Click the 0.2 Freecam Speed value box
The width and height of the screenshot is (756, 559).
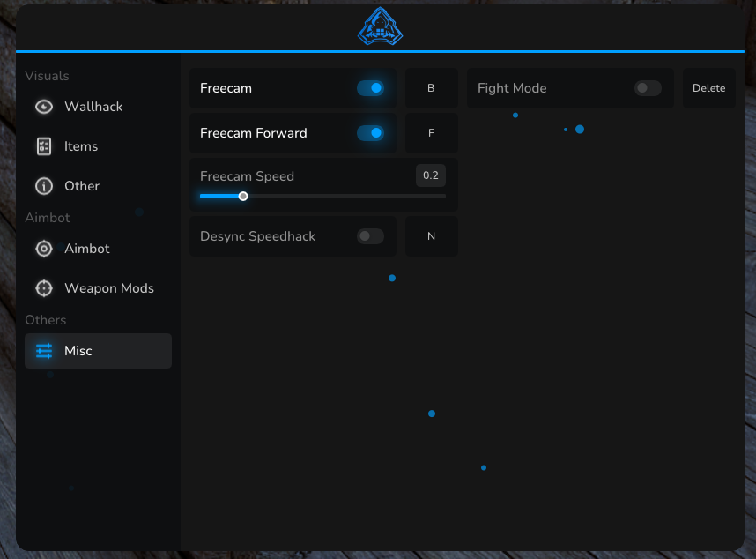[431, 175]
